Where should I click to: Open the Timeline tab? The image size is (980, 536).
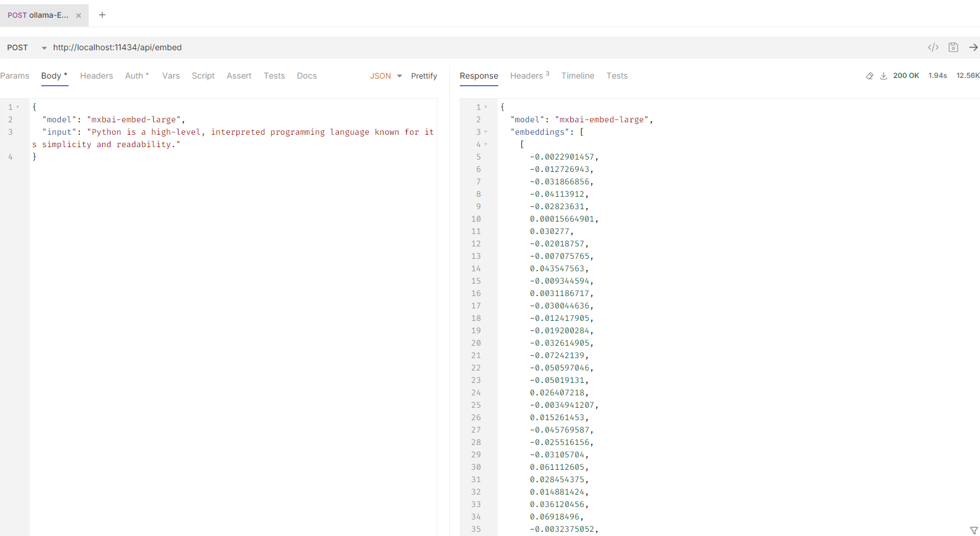tap(577, 76)
